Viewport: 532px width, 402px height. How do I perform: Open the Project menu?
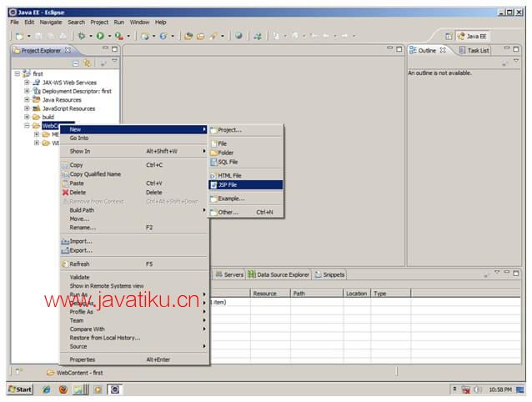tap(99, 23)
